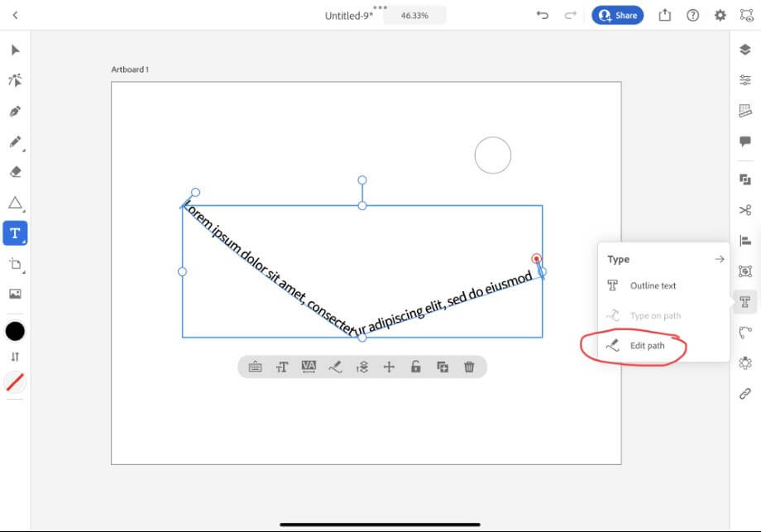Select the Direct Selection tool
Image resolution: width=761 pixels, height=532 pixels.
[15, 80]
